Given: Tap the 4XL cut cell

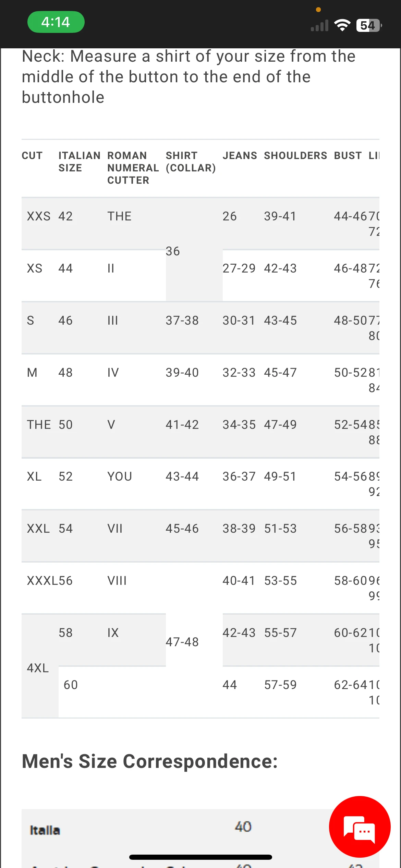Looking at the screenshot, I should (38, 668).
